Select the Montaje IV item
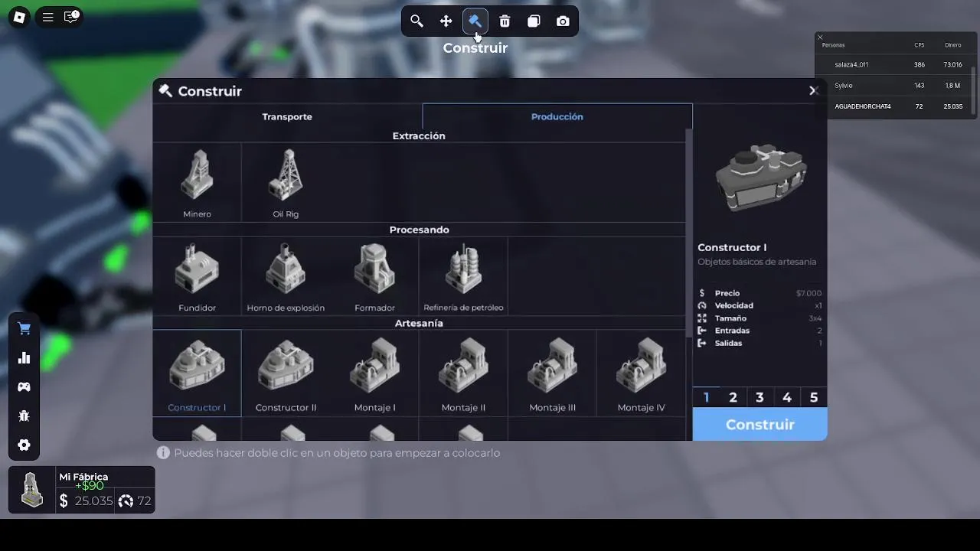Screen dimensions: 980x551 pyautogui.click(x=641, y=373)
